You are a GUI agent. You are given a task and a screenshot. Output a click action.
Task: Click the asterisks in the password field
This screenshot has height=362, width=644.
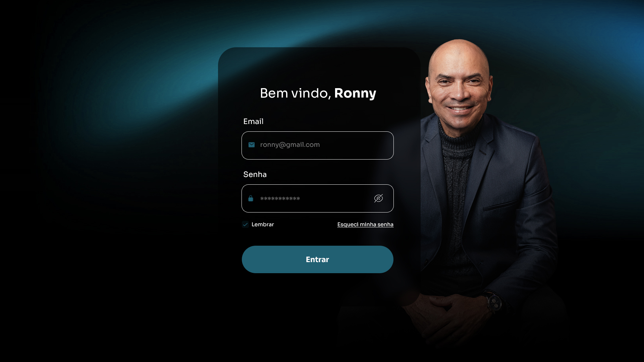pos(280,199)
